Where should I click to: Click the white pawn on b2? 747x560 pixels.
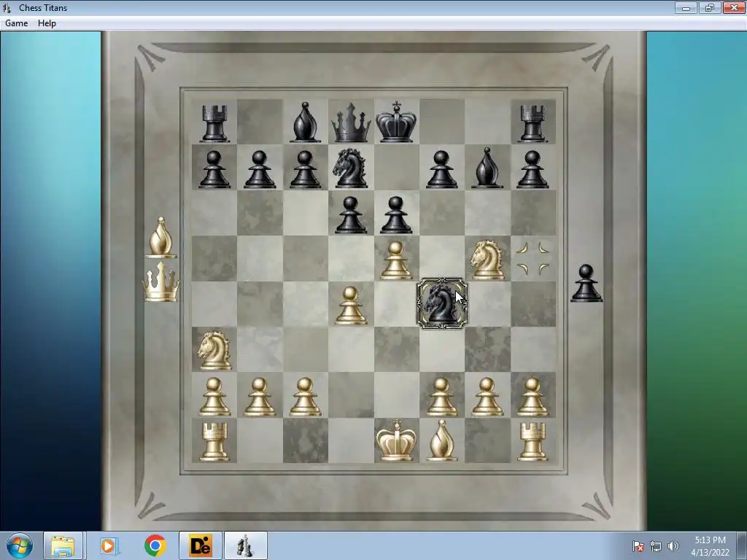[x=260, y=397]
